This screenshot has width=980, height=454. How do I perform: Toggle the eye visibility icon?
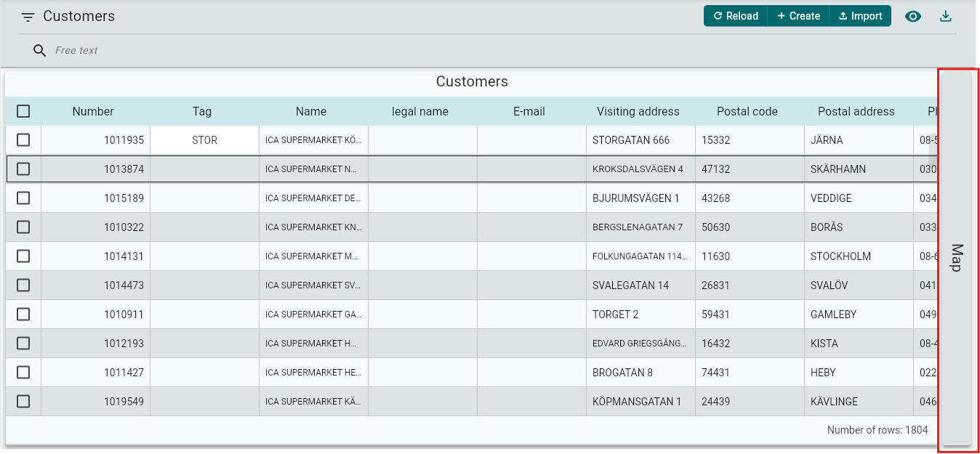coord(913,16)
